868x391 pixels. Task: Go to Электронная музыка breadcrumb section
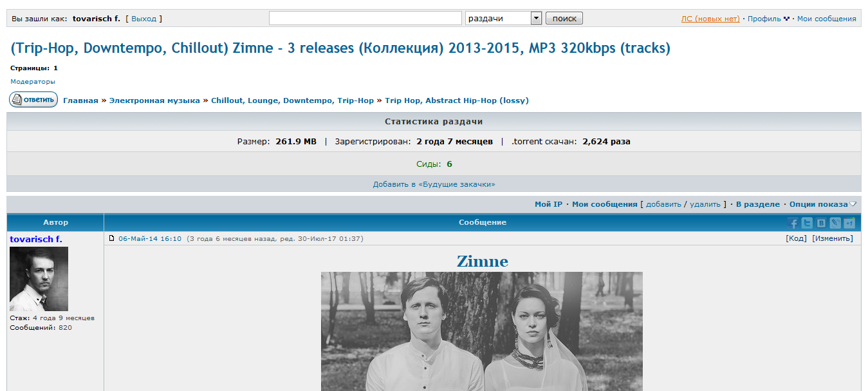click(154, 100)
